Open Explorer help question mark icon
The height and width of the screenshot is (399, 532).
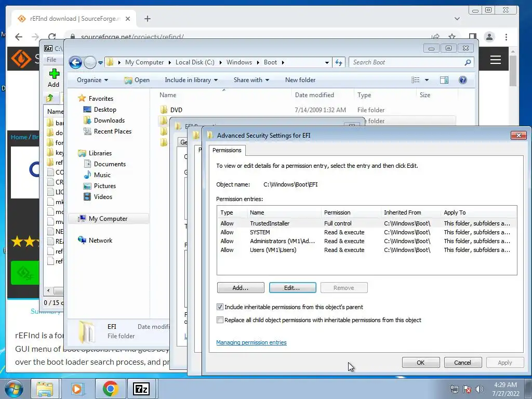(463, 80)
